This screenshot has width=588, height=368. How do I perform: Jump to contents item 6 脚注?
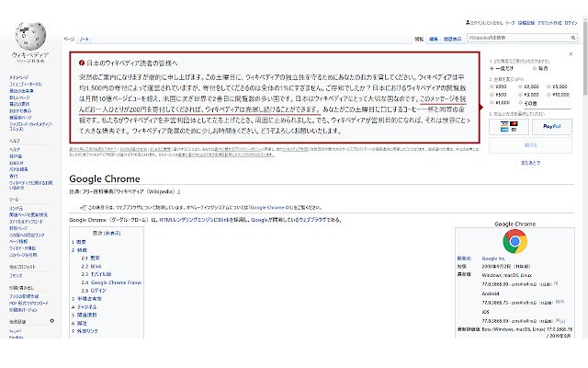point(79,323)
